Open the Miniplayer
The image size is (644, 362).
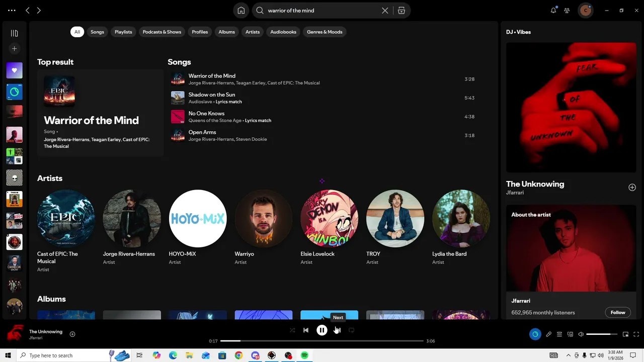[x=625, y=334]
